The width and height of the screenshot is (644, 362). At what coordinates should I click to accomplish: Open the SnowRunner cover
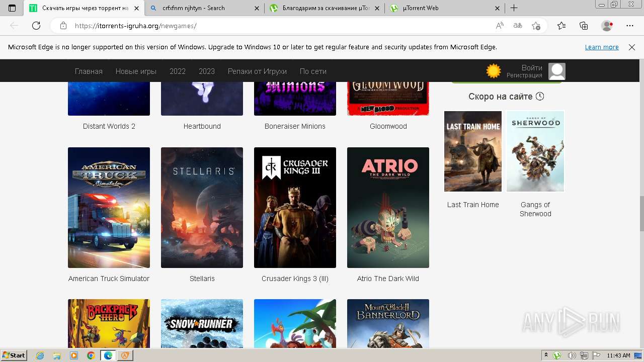202,323
